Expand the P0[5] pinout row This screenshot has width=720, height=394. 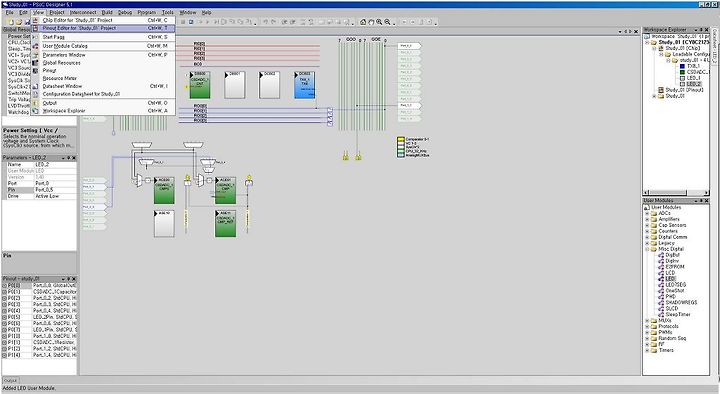point(5,317)
